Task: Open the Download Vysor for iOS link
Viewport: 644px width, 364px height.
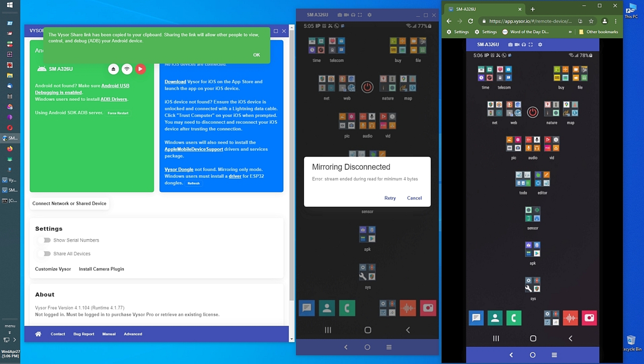Action: (175, 82)
